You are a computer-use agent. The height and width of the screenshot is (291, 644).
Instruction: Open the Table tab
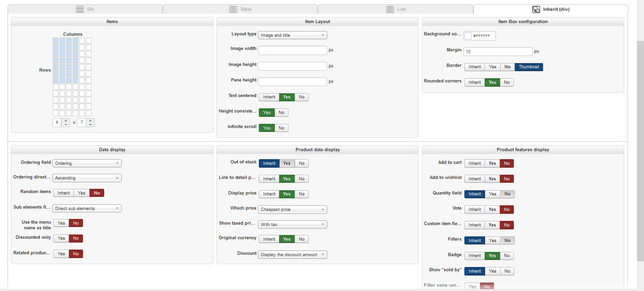(240, 9)
